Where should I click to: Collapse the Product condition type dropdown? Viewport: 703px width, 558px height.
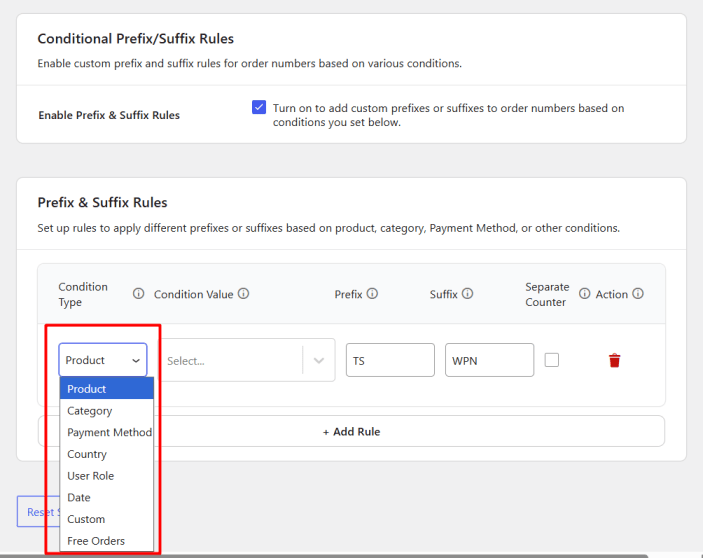click(103, 360)
